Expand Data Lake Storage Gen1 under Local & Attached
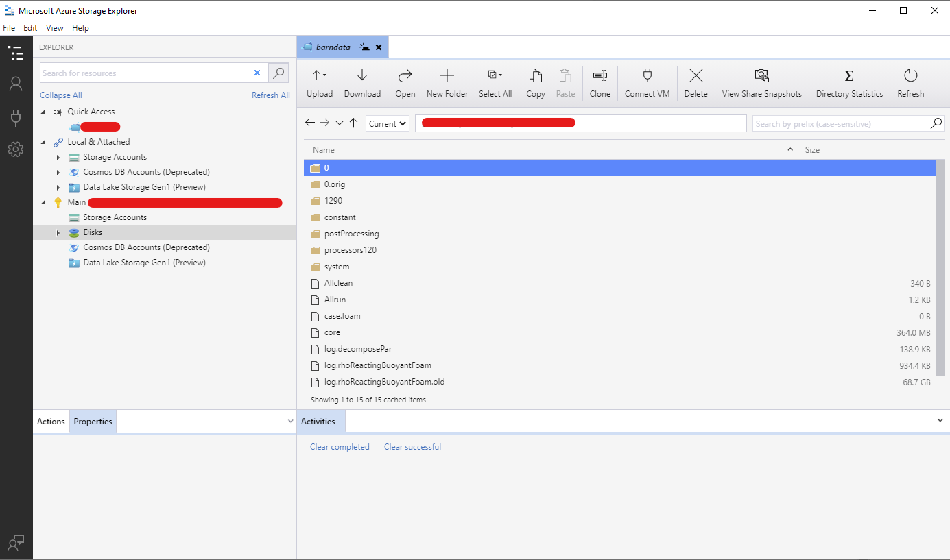The width and height of the screenshot is (950, 560). (x=58, y=187)
